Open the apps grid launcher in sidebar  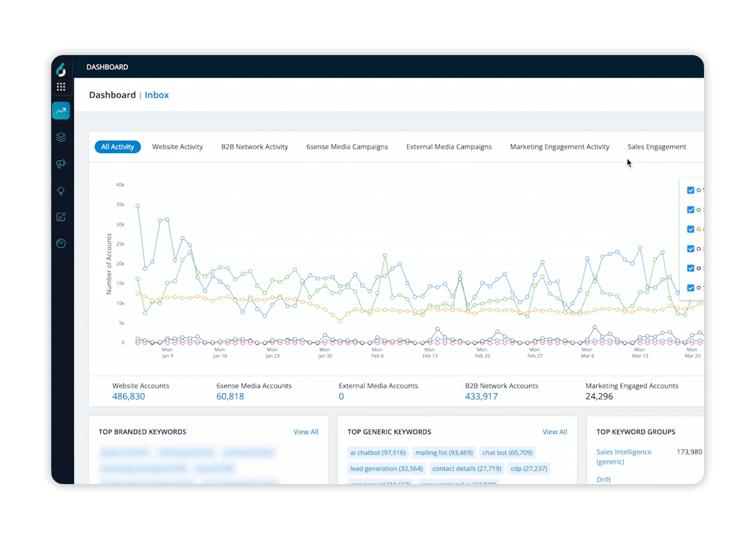click(x=61, y=87)
